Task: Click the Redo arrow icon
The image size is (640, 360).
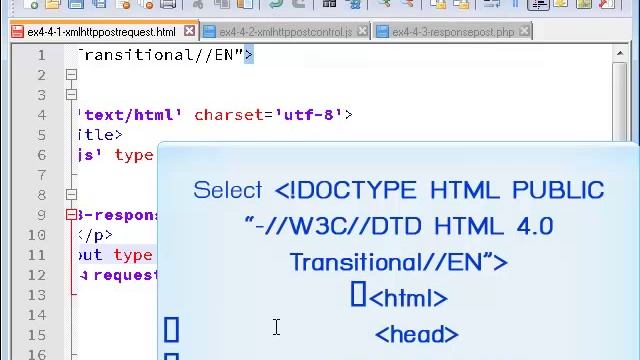Action: [298, 4]
